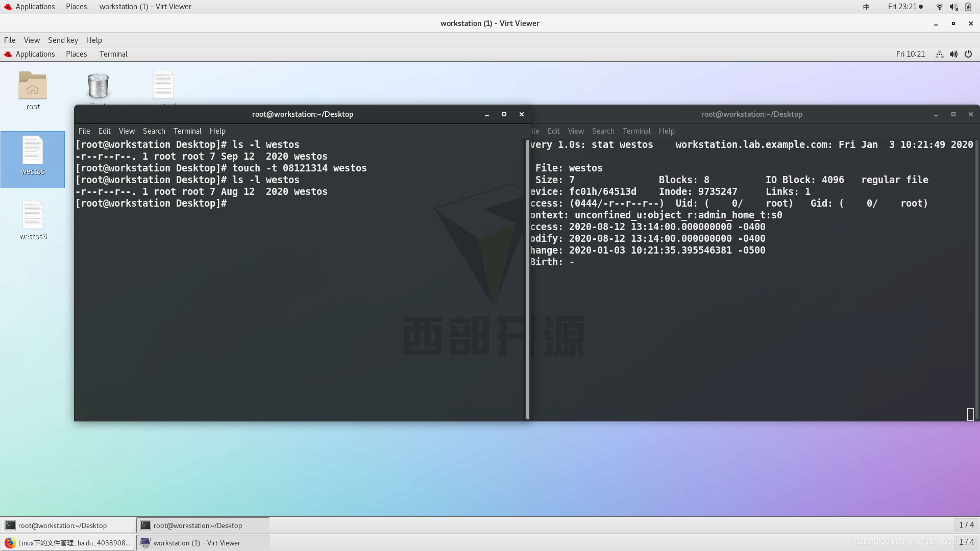
Task: Open guest volume icon beside Fri 10:21
Action: 953,54
